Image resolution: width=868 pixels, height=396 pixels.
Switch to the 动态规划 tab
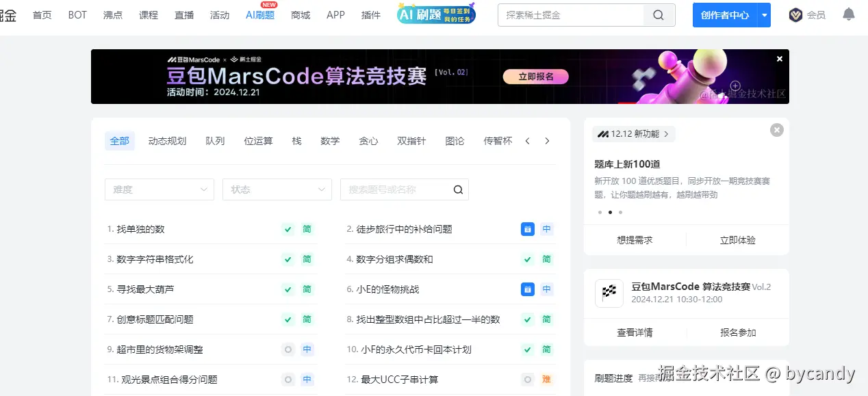[167, 141]
